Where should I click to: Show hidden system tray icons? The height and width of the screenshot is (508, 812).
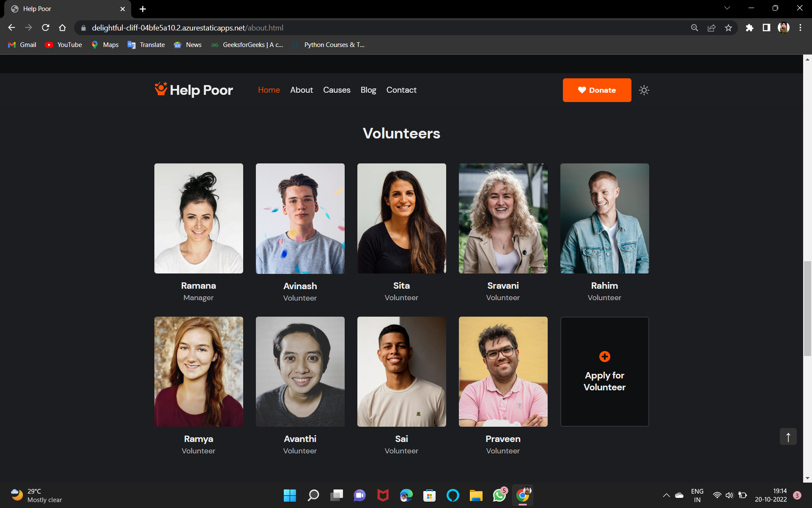tap(666, 495)
